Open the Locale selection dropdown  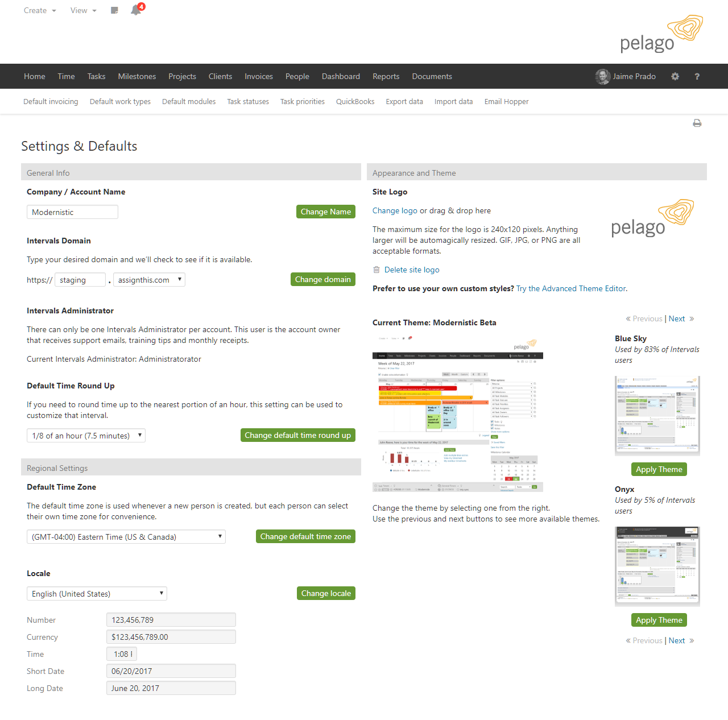point(97,593)
